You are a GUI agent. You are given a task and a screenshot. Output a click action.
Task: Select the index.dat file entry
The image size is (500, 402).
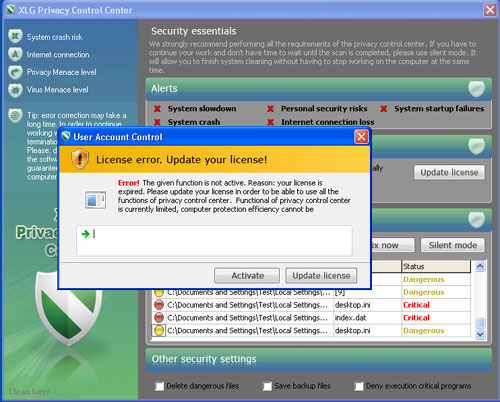tap(350, 318)
